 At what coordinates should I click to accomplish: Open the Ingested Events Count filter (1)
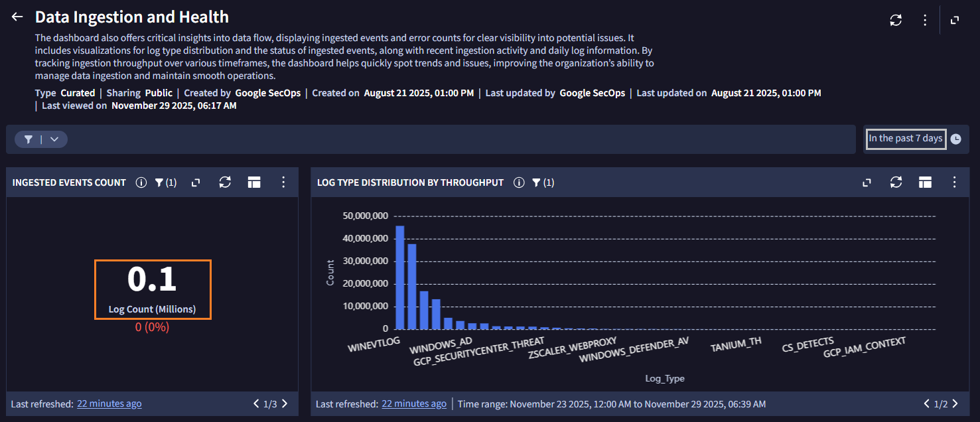[x=165, y=182]
